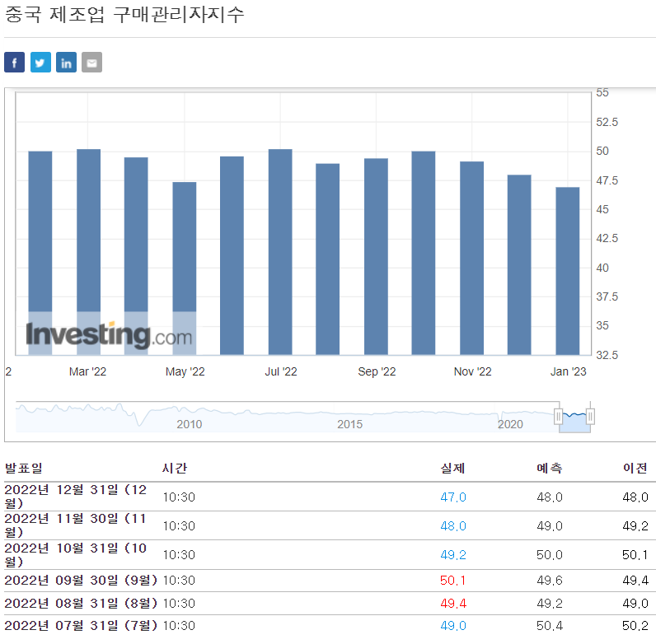Click the Jan '23 bar in chart
Screen dimensions: 656x644
(x=567, y=271)
